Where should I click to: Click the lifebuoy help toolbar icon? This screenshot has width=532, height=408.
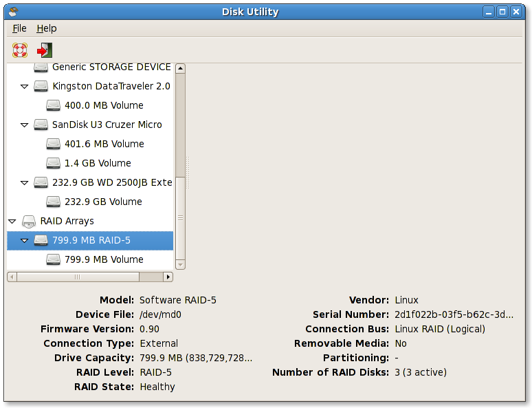[x=20, y=50]
